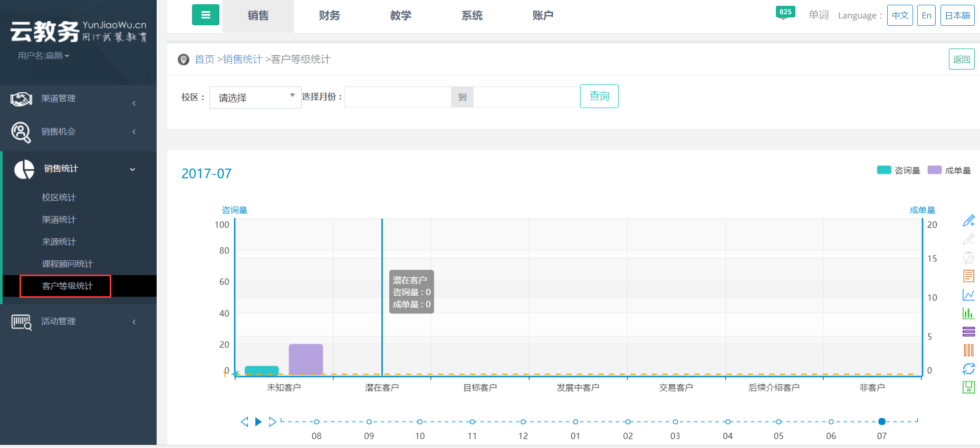Click the ECharts mark-line pencil tool

pos(968,221)
